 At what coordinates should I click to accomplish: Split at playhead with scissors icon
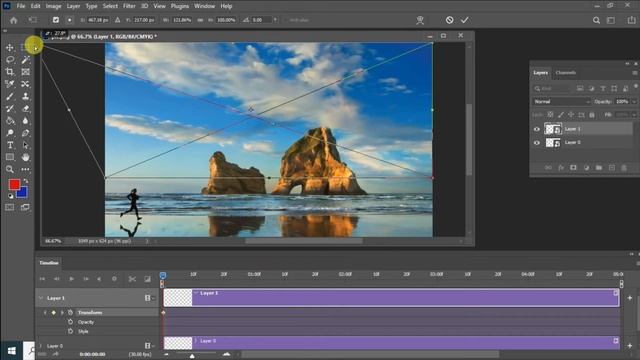coord(132,279)
